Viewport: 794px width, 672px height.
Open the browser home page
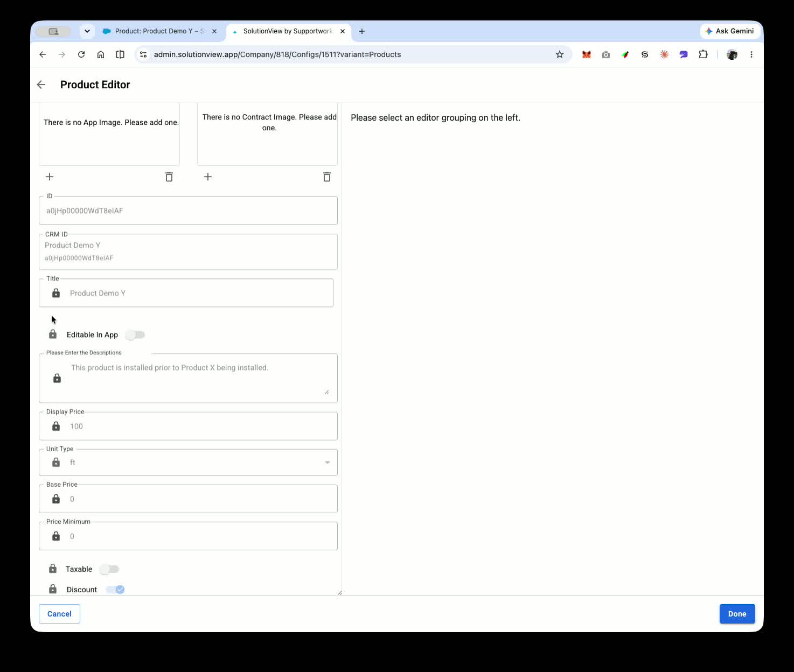click(101, 54)
